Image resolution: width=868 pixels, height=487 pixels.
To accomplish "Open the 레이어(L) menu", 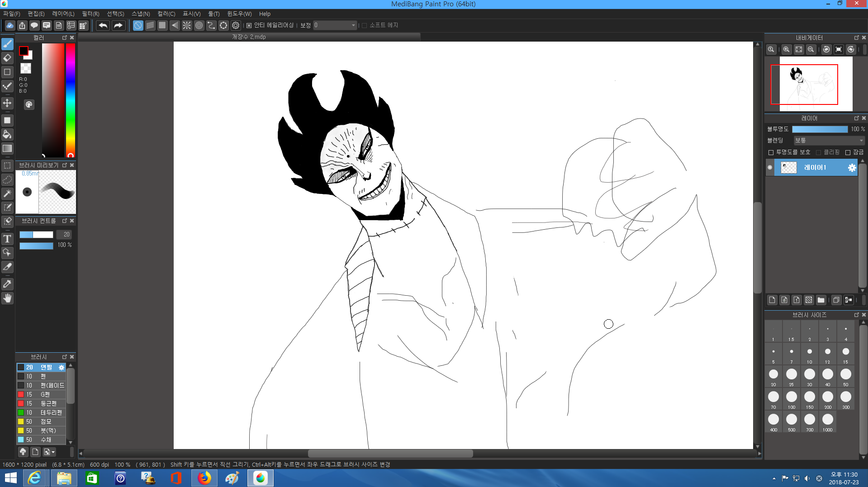I will [x=63, y=14].
